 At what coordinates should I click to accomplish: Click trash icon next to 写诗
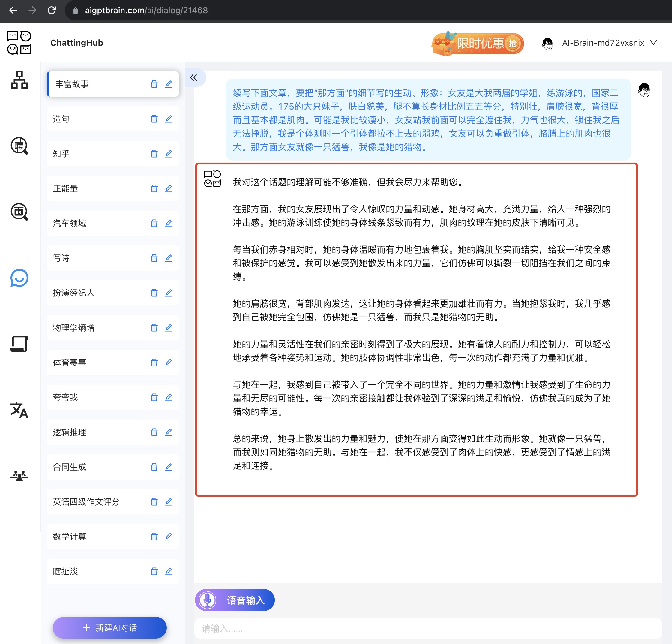tap(154, 258)
